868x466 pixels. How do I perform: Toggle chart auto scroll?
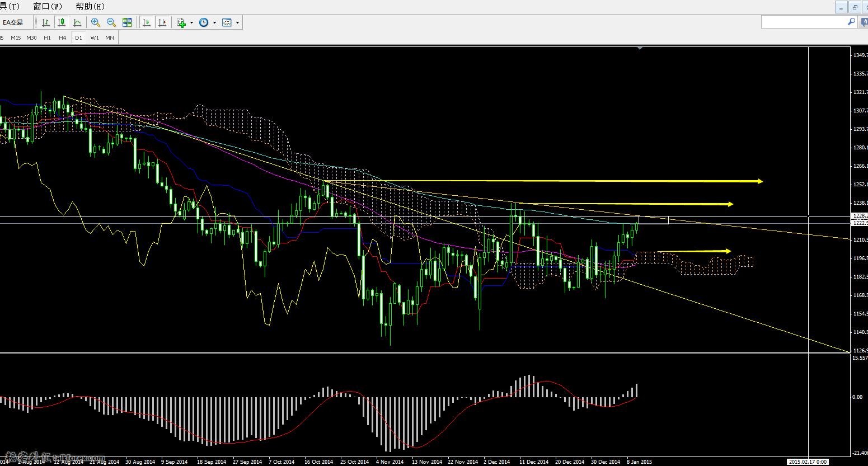(x=147, y=22)
